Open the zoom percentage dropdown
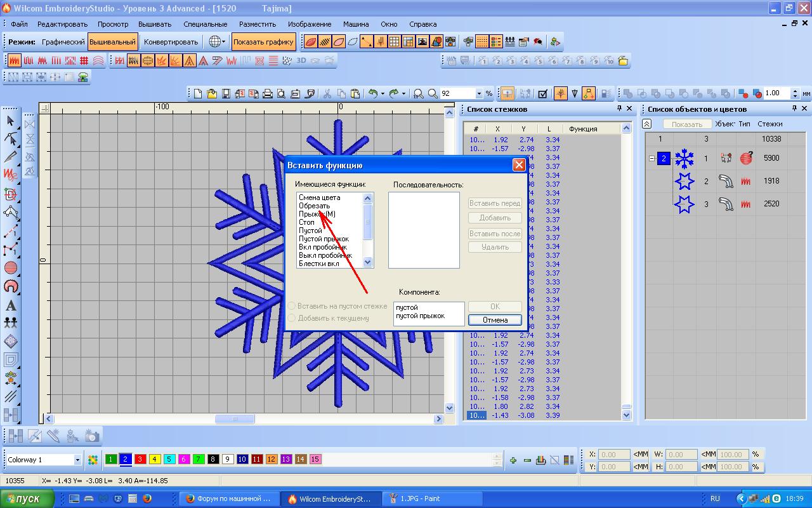Viewport: 812px width, 508px height. [x=479, y=93]
